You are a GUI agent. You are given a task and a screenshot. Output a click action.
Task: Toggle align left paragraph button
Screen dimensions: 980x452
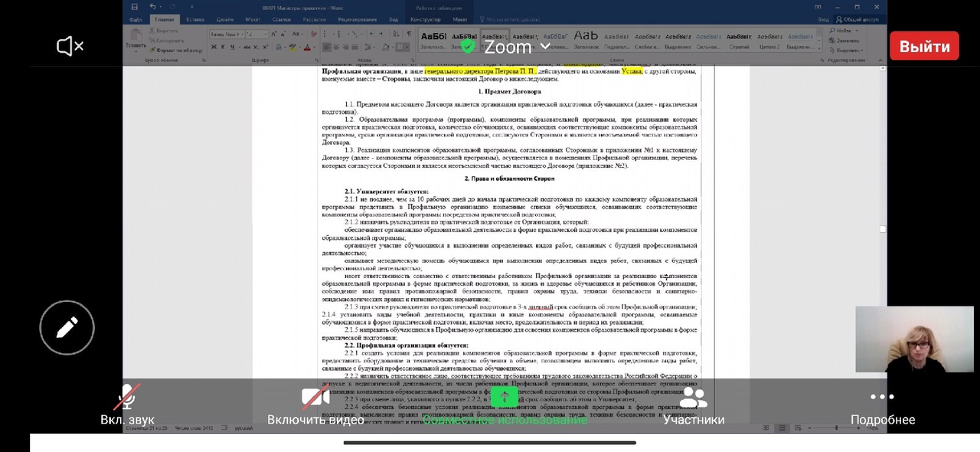click(326, 47)
